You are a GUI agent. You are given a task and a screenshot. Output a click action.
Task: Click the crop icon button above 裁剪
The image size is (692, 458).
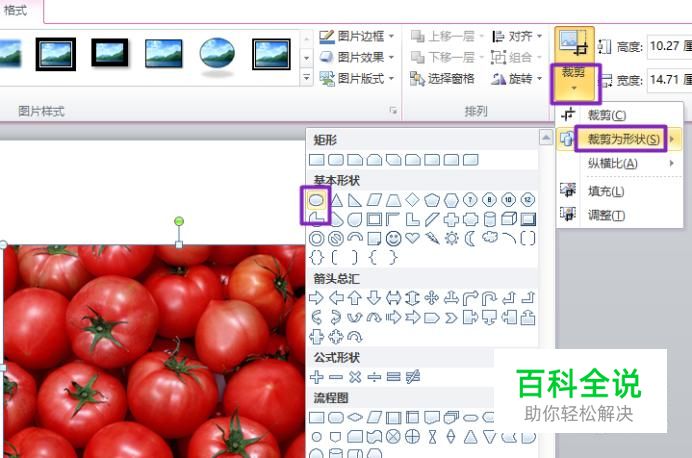pos(574,43)
